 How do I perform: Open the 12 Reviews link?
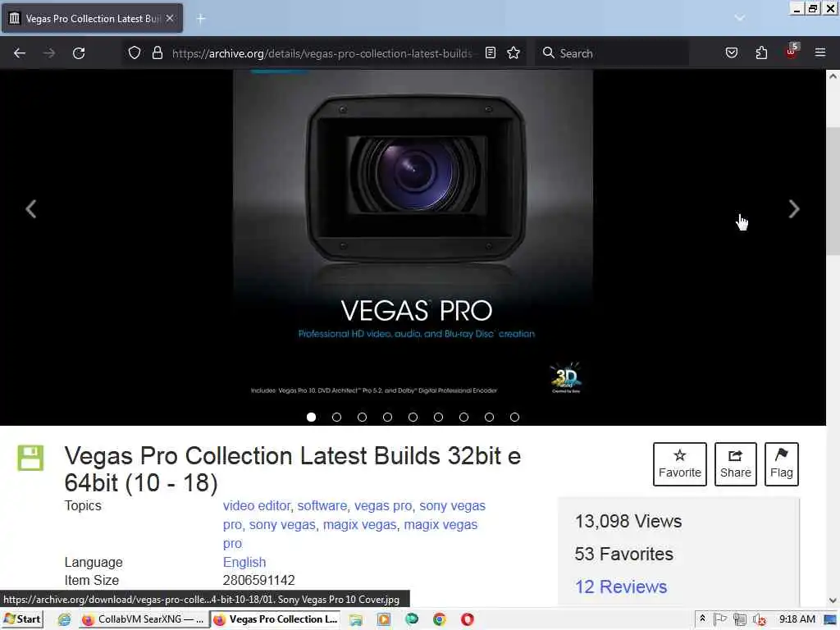click(621, 587)
